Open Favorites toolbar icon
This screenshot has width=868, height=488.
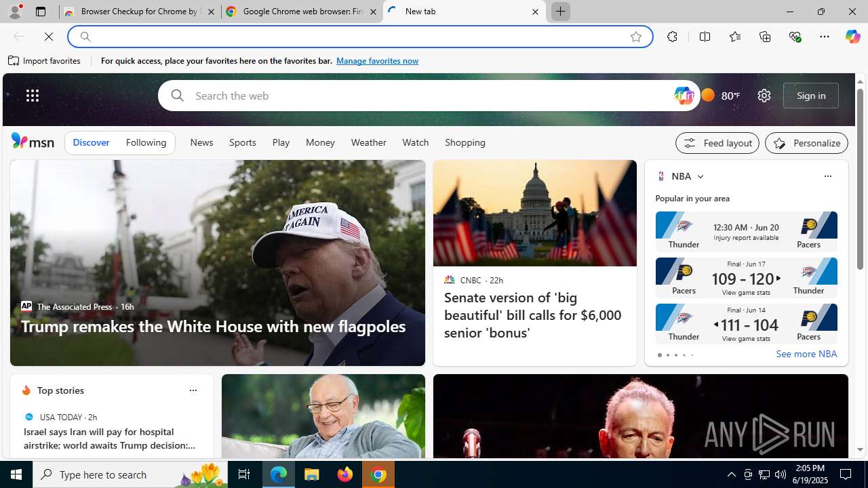734,37
